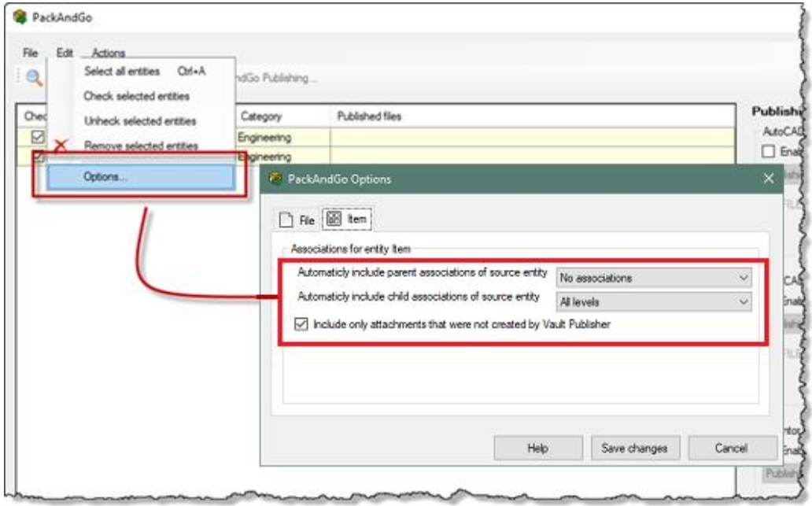Click the Help button in Options dialog

537,448
